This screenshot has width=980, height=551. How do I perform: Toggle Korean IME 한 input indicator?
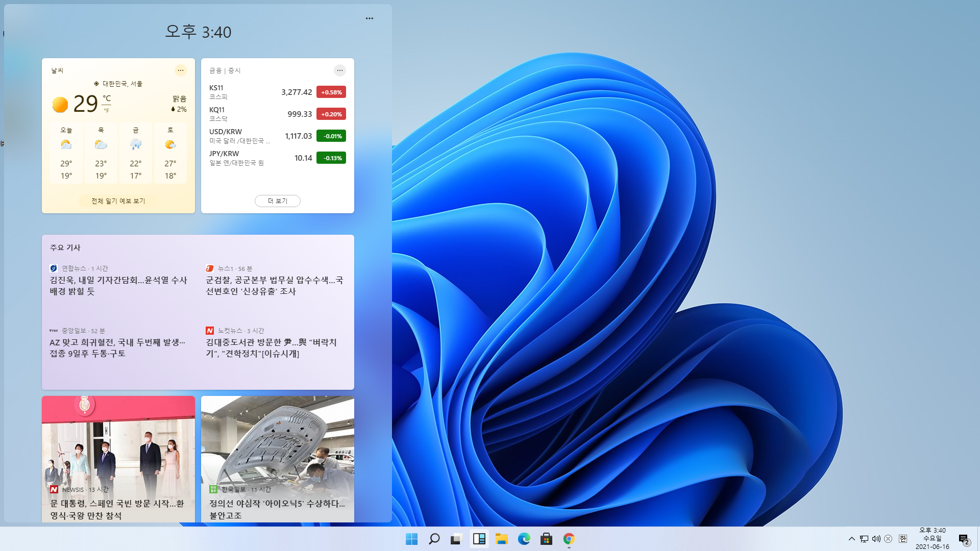tap(902, 539)
